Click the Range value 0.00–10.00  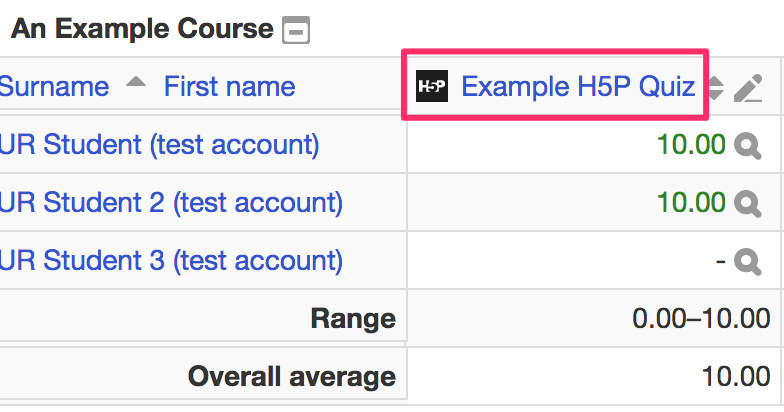pyautogui.click(x=701, y=318)
